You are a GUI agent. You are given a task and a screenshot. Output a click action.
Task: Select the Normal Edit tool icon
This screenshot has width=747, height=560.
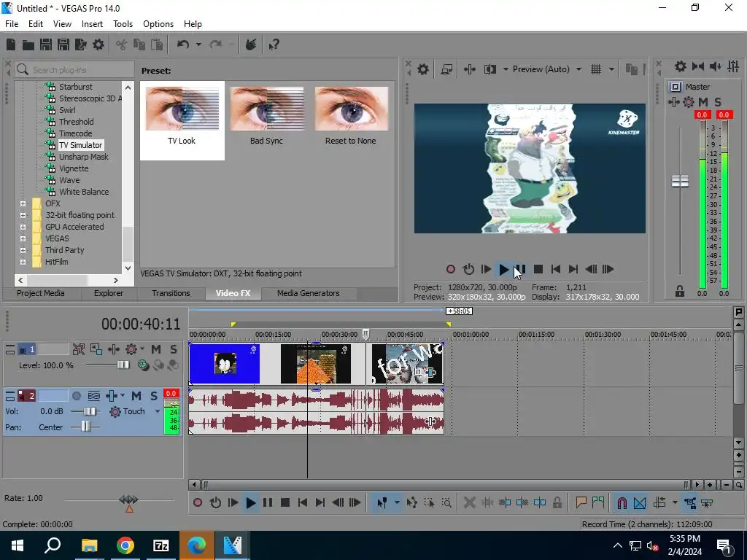coord(382,503)
